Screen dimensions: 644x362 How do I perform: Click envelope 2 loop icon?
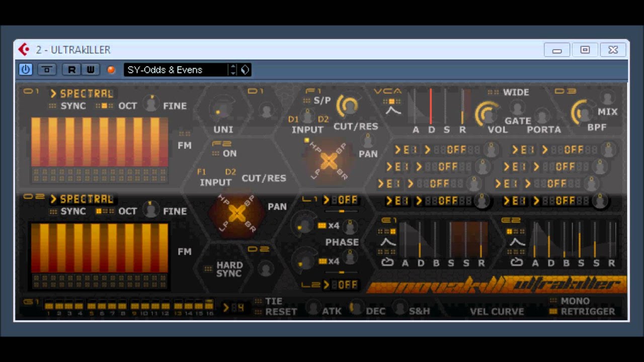[x=517, y=262]
